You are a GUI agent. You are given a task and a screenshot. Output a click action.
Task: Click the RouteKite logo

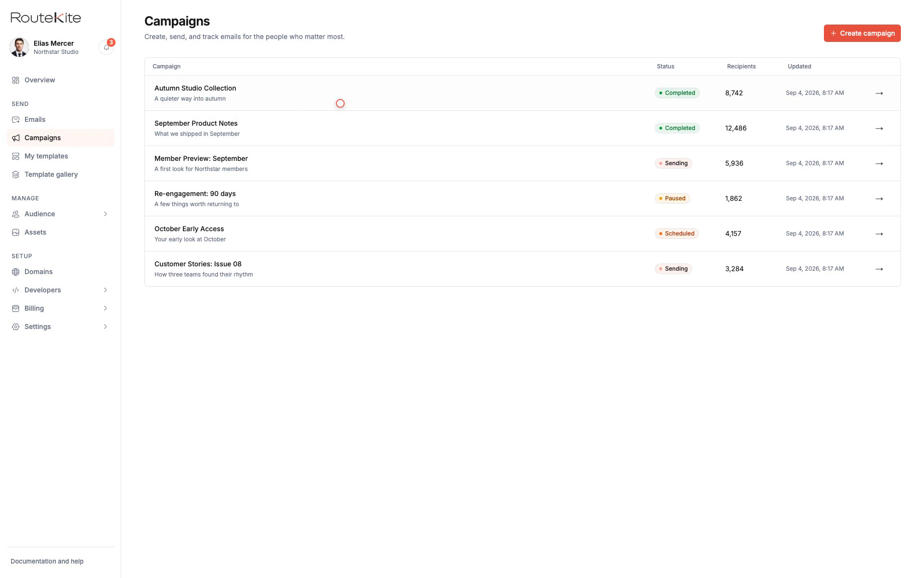point(46,18)
